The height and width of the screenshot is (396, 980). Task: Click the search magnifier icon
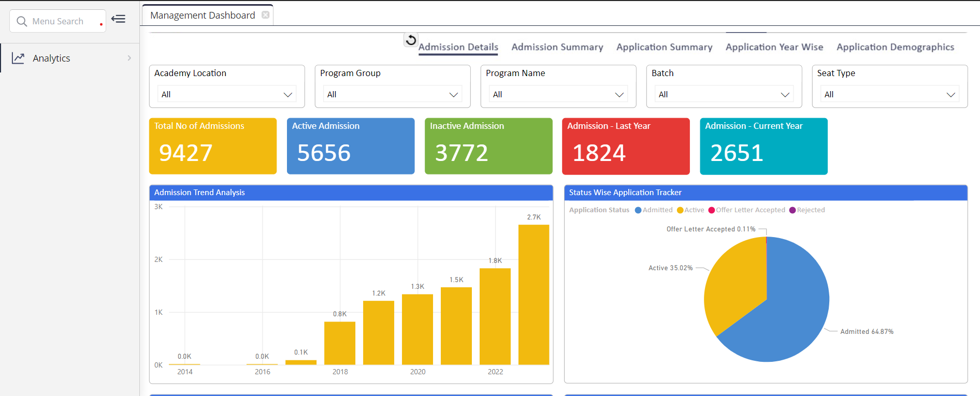pyautogui.click(x=22, y=21)
